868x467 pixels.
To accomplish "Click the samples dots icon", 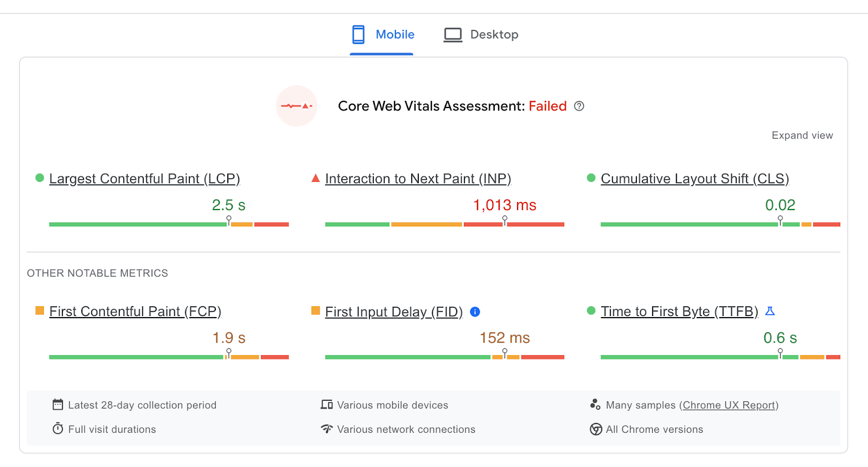I will (x=595, y=405).
